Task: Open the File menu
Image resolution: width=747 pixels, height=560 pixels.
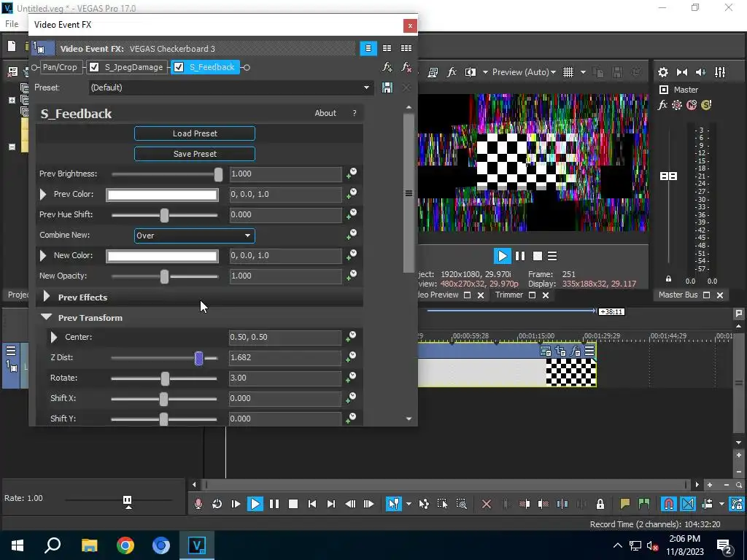Action: coord(12,24)
